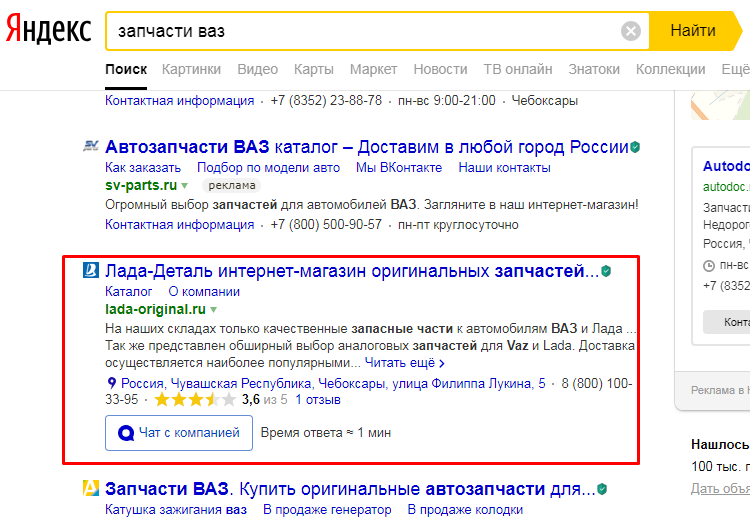Open Подбор по модели авто sitelink

click(x=268, y=168)
